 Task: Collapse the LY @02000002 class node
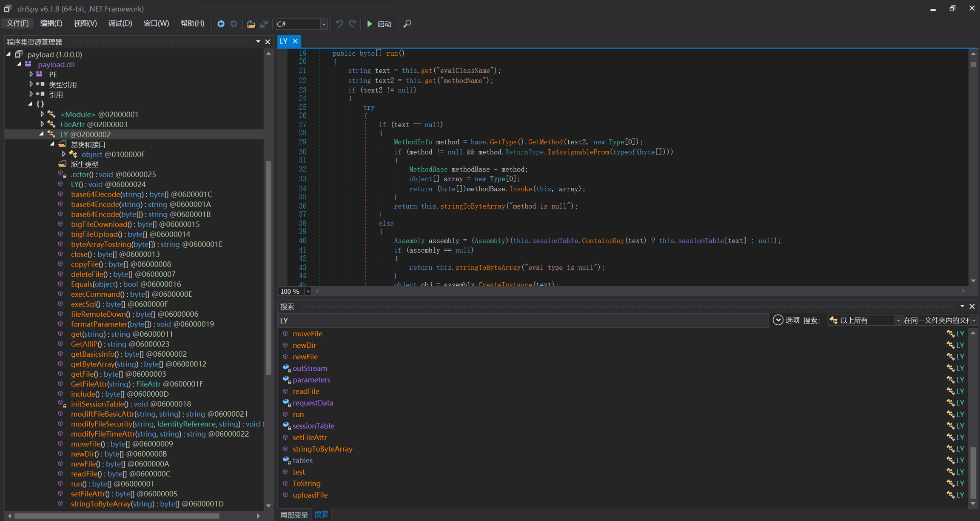coord(42,134)
